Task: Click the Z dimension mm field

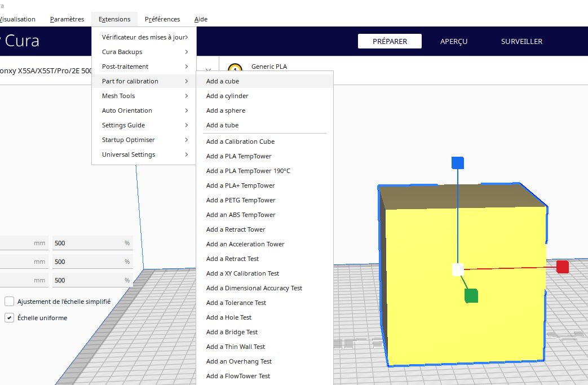Action: click(x=23, y=280)
